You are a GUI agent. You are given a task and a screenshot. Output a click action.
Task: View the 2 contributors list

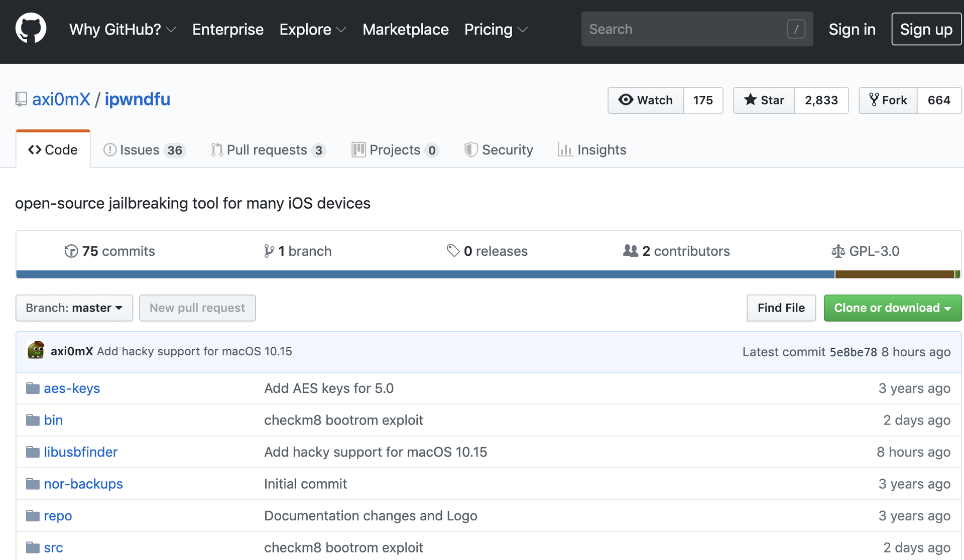[676, 251]
